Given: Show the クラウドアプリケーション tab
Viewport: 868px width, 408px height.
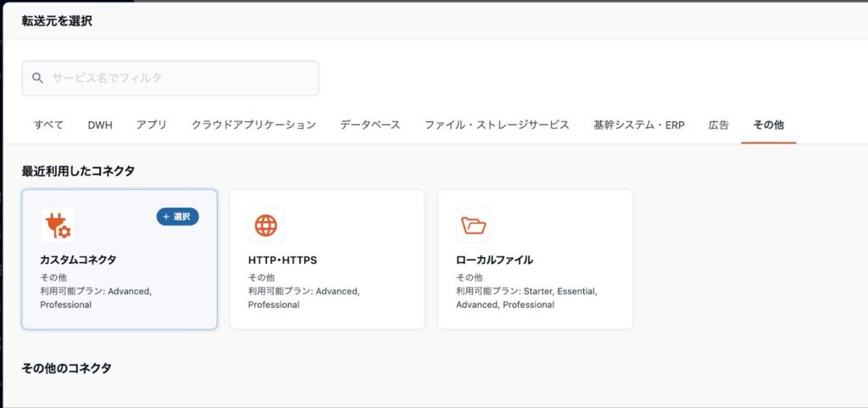Looking at the screenshot, I should pos(253,125).
